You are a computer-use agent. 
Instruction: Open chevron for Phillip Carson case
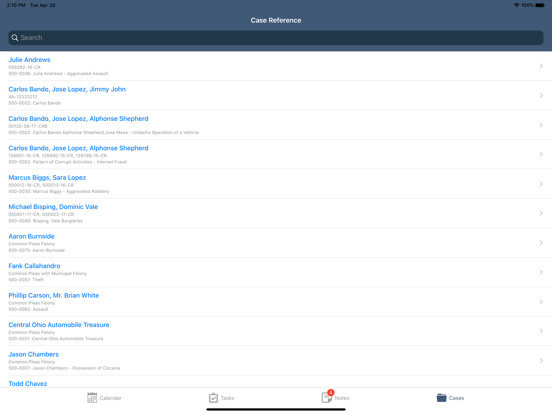coord(541,302)
